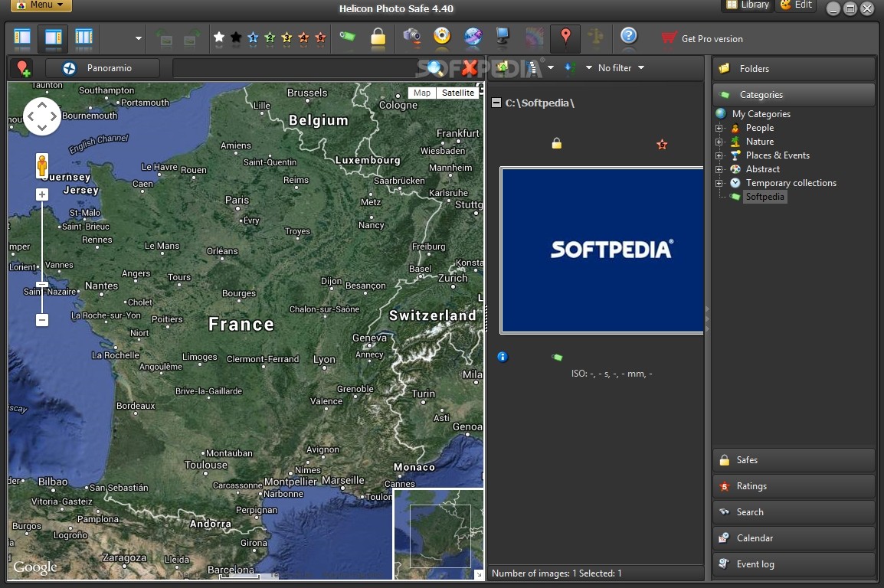Image resolution: width=884 pixels, height=588 pixels.
Task: Zoom out the map with minus button
Action: tap(41, 320)
